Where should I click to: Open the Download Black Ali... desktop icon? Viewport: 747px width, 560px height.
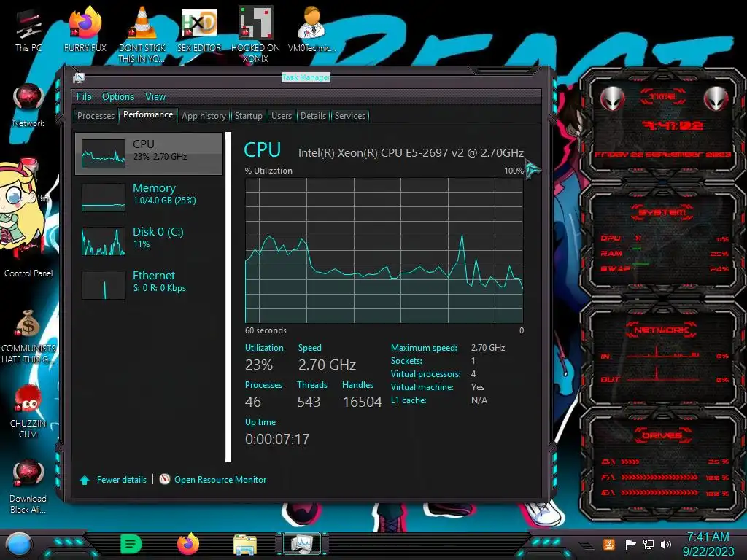click(28, 486)
